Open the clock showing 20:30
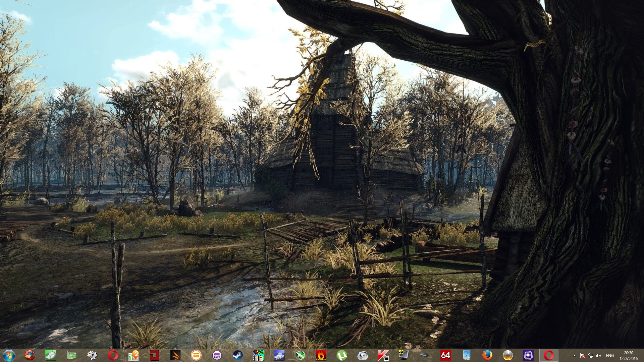Image resolution: width=644 pixels, height=362 pixels. point(629,356)
